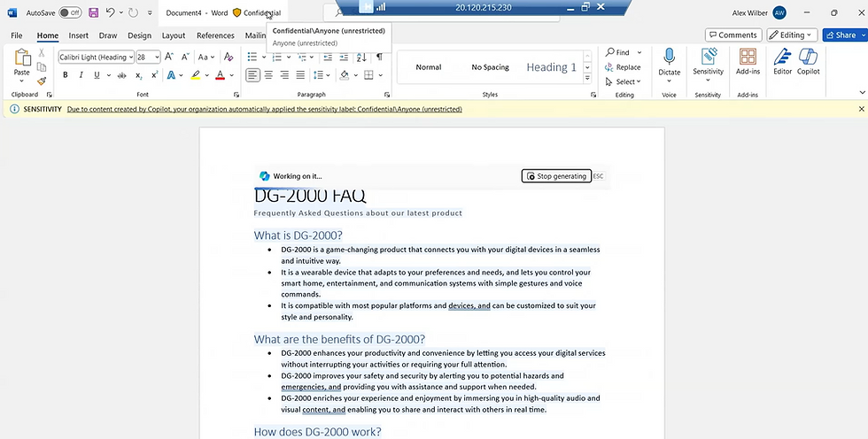Click the Numbering list icon
868x439 pixels.
click(277, 57)
